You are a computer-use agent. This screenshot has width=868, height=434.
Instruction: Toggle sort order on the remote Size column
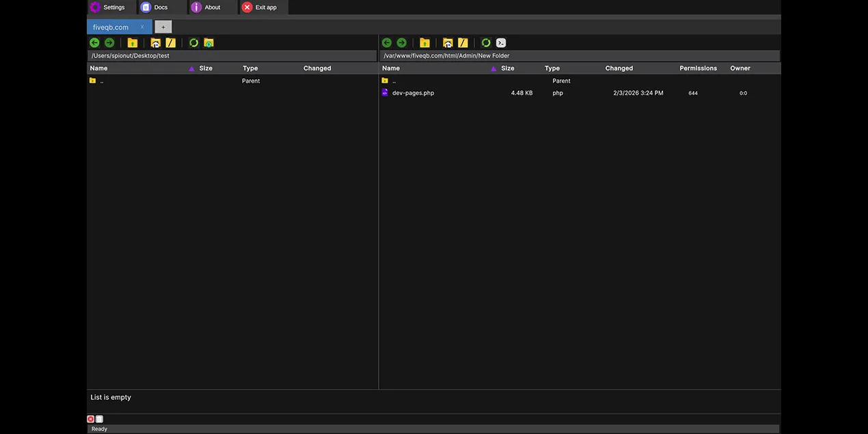tap(506, 68)
